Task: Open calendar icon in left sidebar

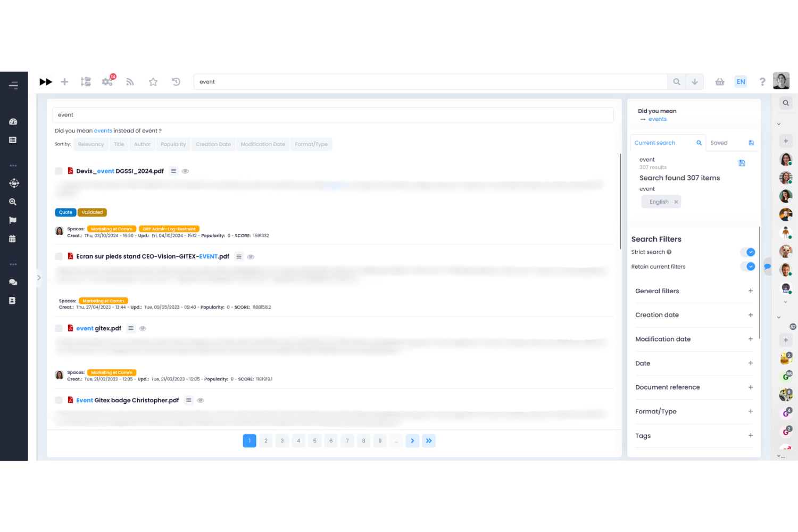Action: point(13,239)
